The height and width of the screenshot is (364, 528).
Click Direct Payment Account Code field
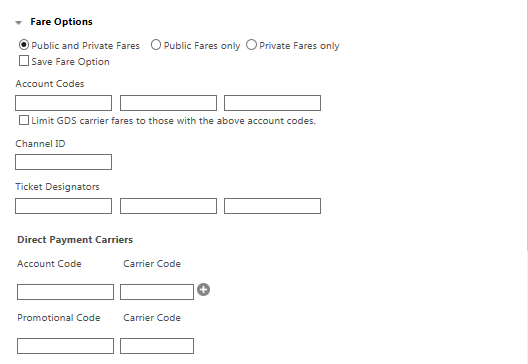point(65,292)
